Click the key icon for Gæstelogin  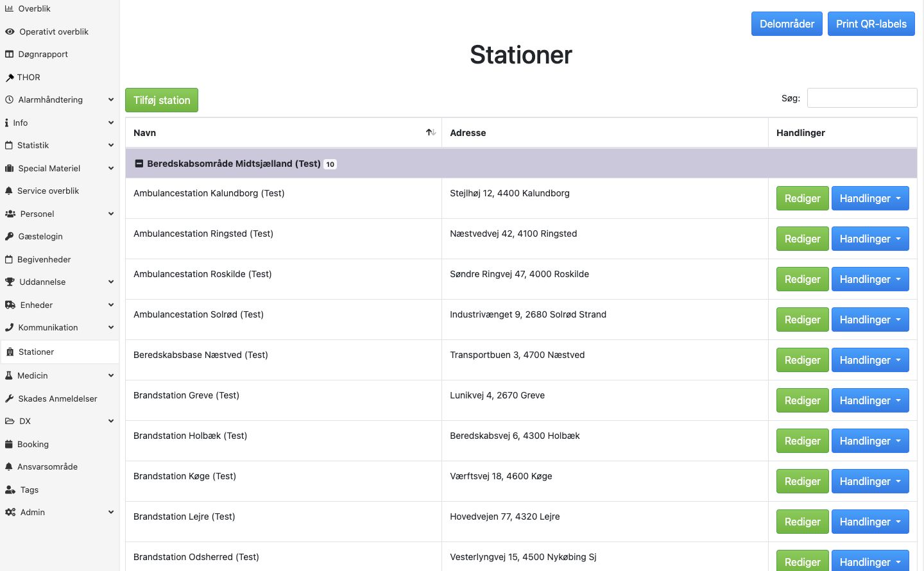click(9, 237)
